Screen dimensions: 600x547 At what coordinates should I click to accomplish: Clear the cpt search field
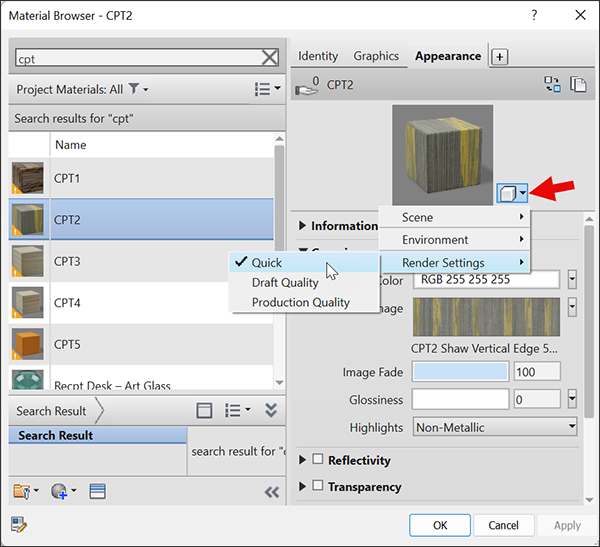click(x=270, y=58)
